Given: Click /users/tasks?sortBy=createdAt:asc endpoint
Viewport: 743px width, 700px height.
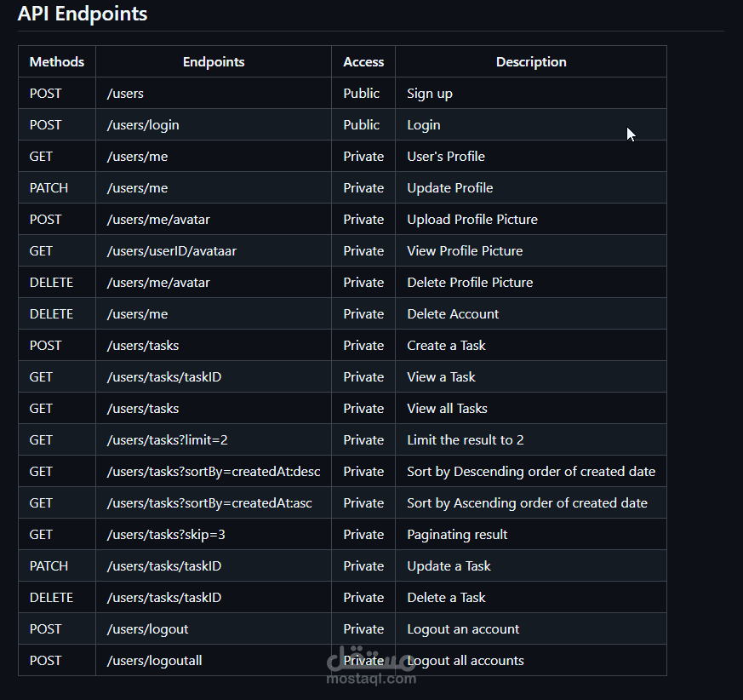Looking at the screenshot, I should coord(209,503).
